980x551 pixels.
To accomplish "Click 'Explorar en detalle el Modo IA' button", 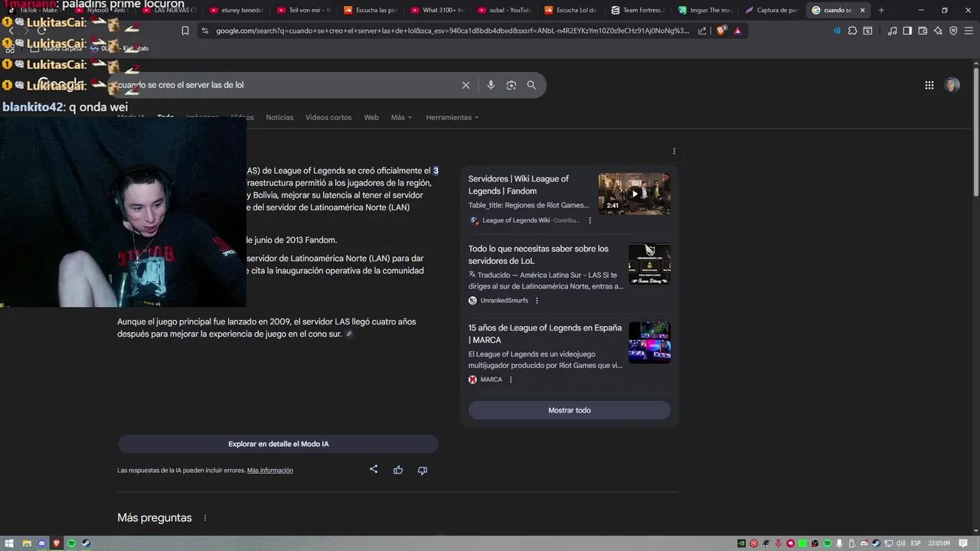I will pos(278,444).
